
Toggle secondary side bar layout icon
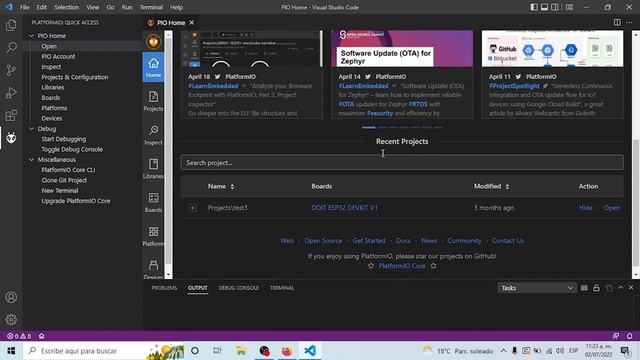555,7
